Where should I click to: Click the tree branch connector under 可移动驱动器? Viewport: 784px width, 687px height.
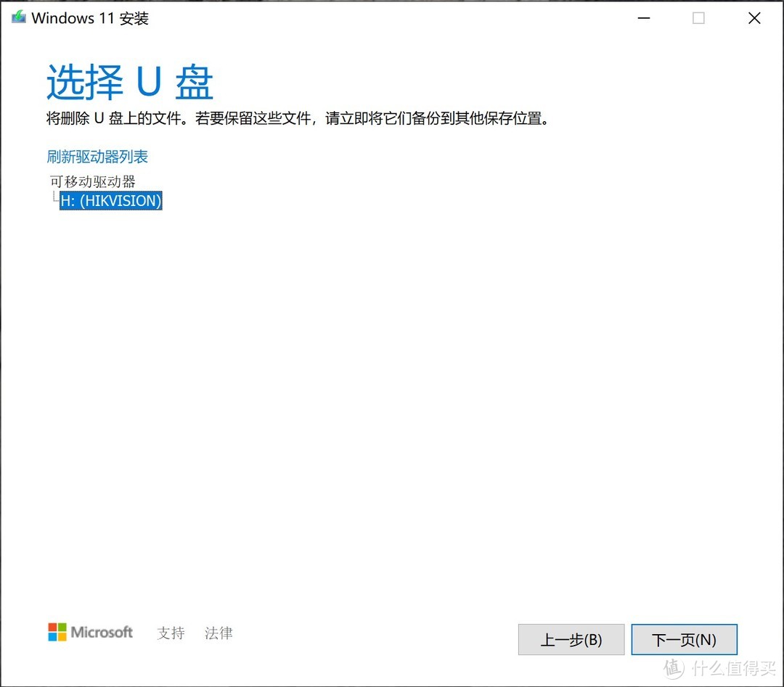[54, 196]
